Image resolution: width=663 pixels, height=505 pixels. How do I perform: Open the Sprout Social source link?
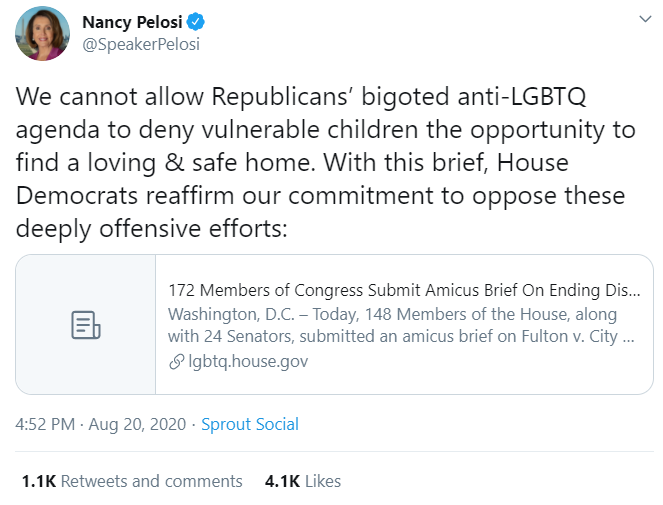[x=250, y=424]
